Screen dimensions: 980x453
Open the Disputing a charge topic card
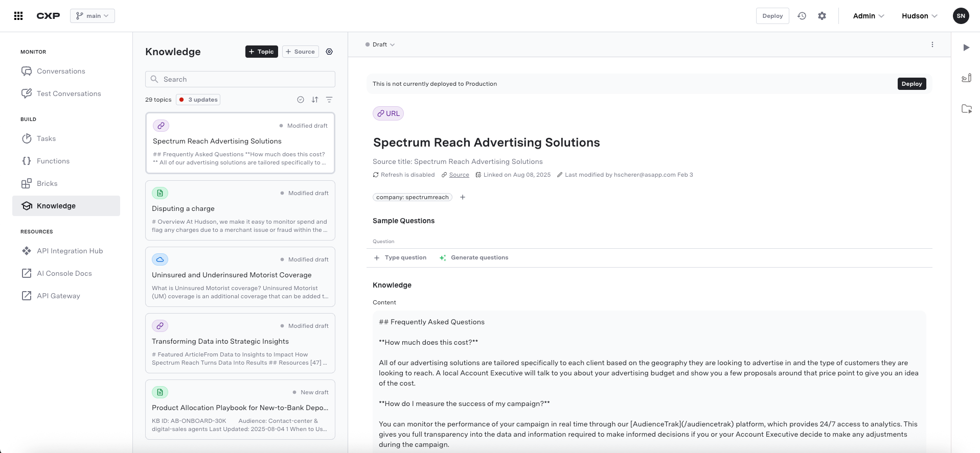coord(240,210)
